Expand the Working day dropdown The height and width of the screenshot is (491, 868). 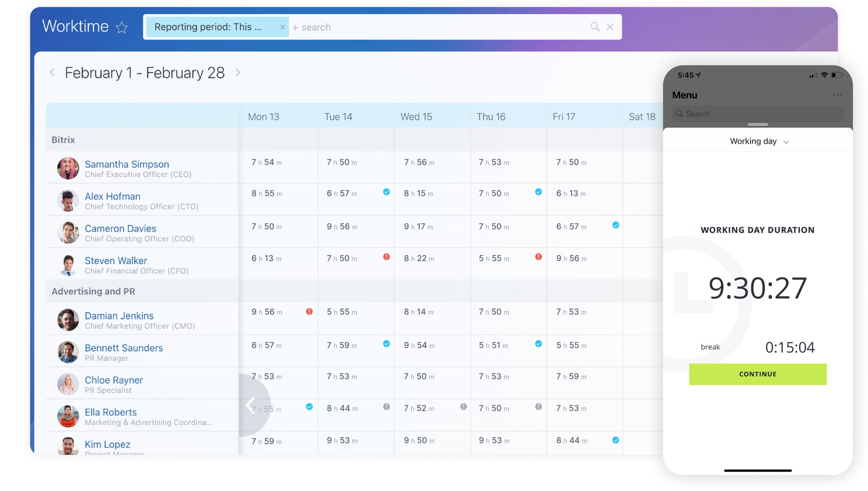tap(759, 142)
